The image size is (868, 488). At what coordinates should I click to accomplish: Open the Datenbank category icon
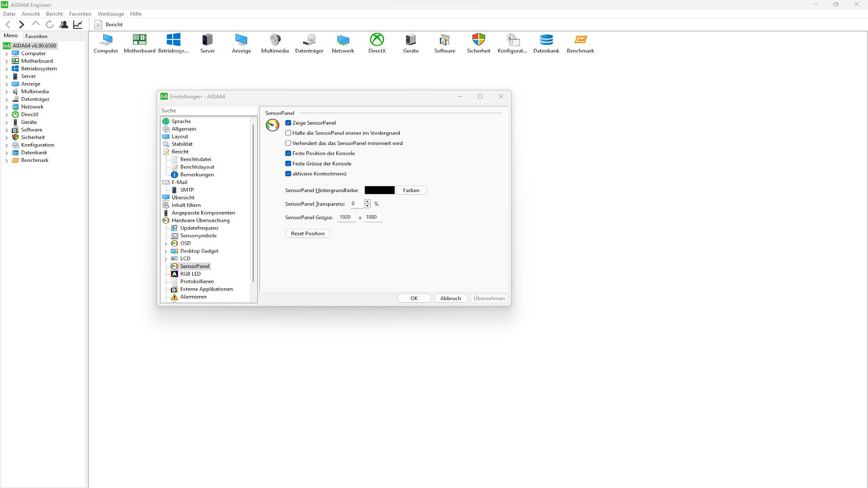[x=546, y=40]
